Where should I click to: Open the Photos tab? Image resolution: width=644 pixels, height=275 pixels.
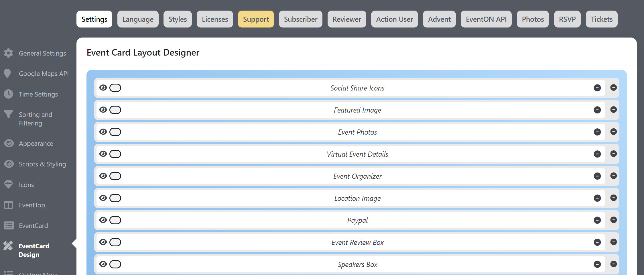pos(533,19)
